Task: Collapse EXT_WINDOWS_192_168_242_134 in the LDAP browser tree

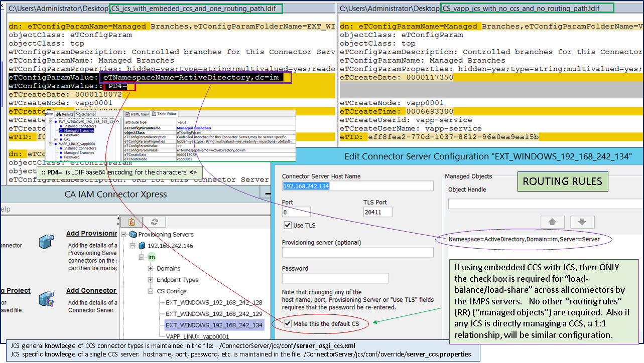Action: coord(50,122)
